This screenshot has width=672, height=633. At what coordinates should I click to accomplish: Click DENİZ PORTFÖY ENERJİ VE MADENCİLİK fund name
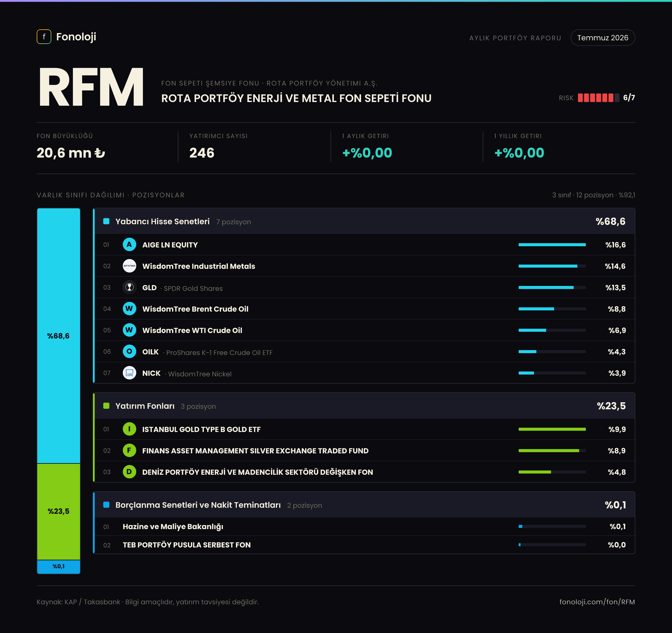pyautogui.click(x=258, y=472)
